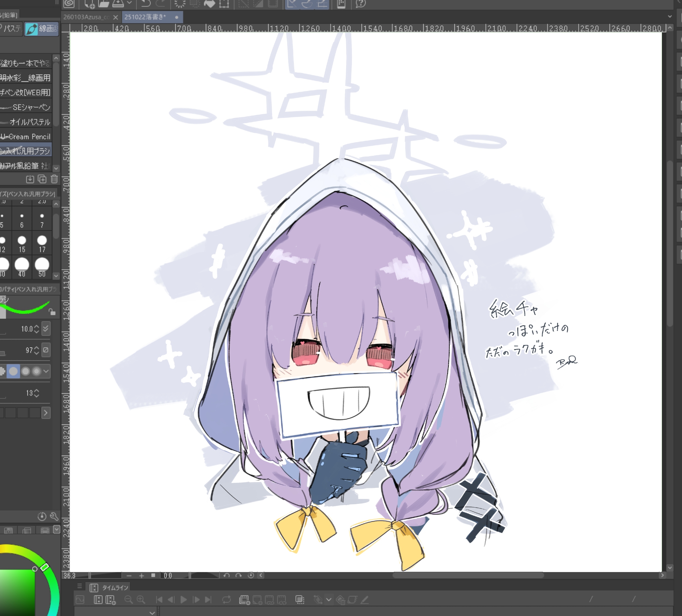Click the delete sub tool trash icon
This screenshot has height=616, width=682.
point(54,179)
